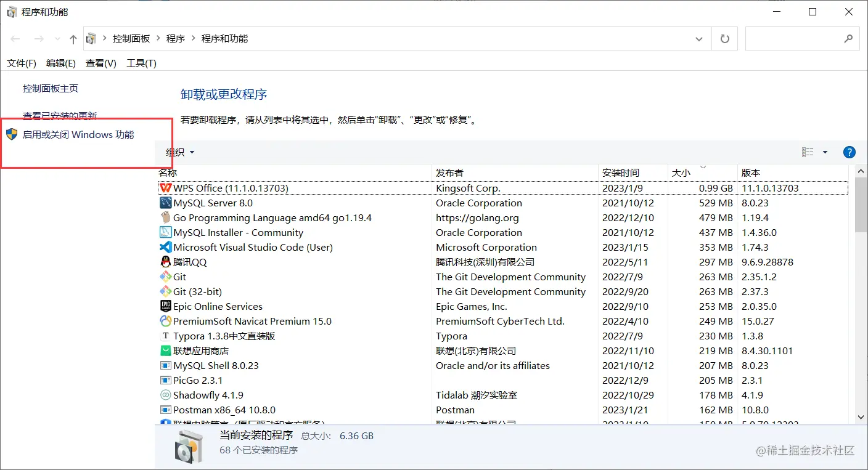The height and width of the screenshot is (470, 868).
Task: Click the PicGo 2.3.1 icon
Action: (165, 380)
